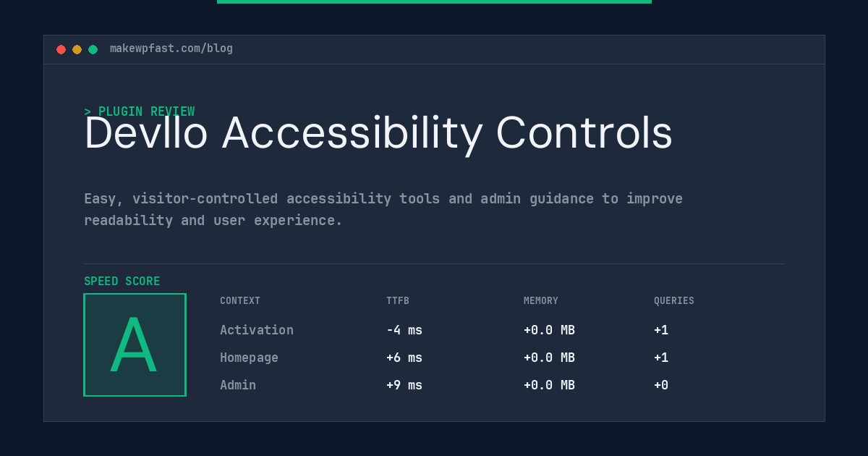Click the 'Devllo Accessibility Controls' title
Image resolution: width=868 pixels, height=456 pixels.
coord(378,134)
